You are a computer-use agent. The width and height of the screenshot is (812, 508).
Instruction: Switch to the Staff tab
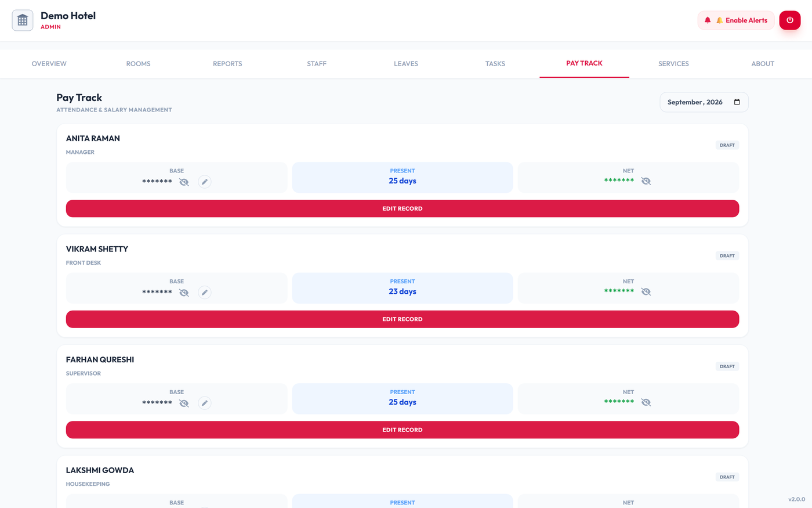pyautogui.click(x=317, y=64)
